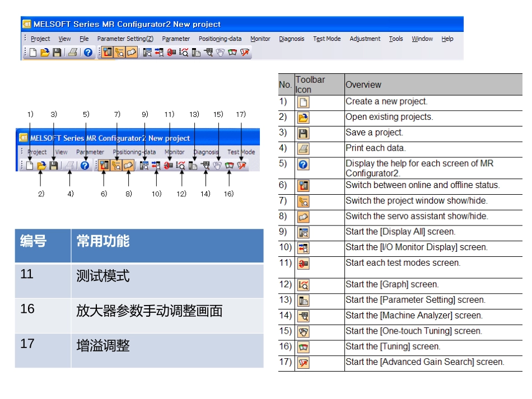Viewport: 532px width, 399px height.
Task: Click table header "Overview"
Action: pyautogui.click(x=363, y=85)
